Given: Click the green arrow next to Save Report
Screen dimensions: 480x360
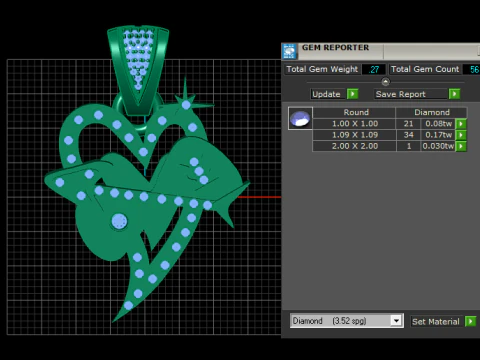Looking at the screenshot, I should click(454, 94).
